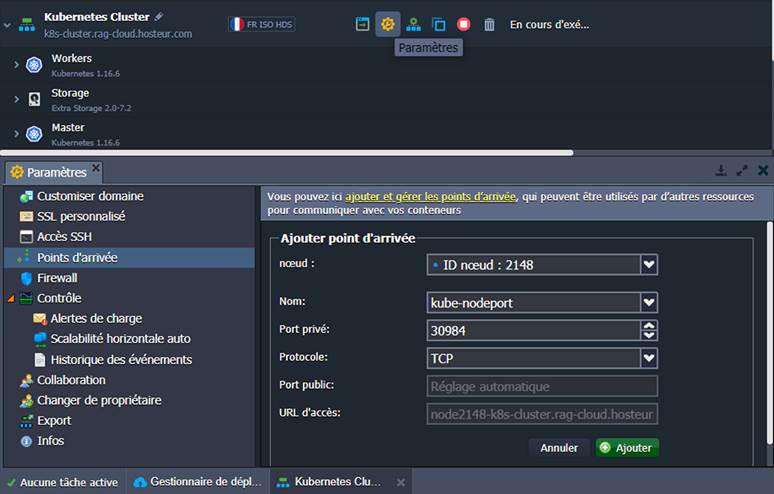Open the Paramètres gear icon in toolbar

coord(388,24)
